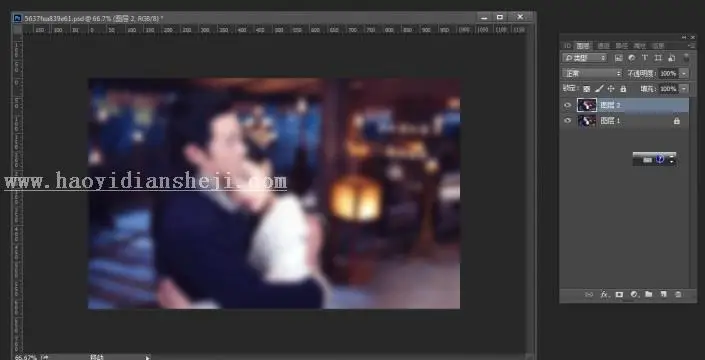705x360 pixels.
Task: Open the fill slider dropdown arrow
Action: [x=684, y=89]
